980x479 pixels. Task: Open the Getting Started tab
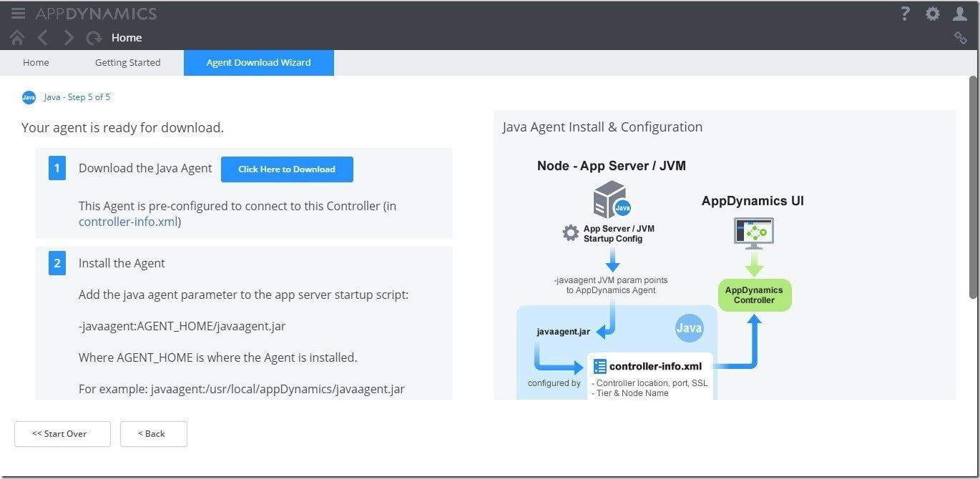(128, 63)
